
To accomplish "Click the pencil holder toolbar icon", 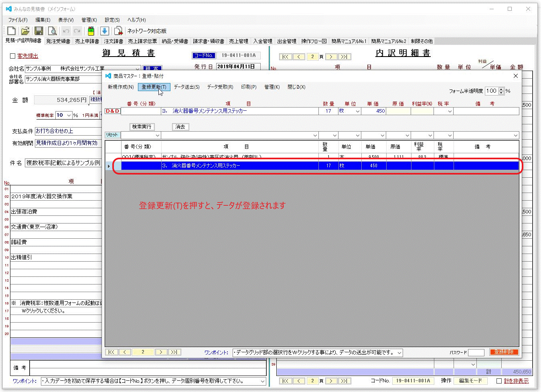I will pos(91,31).
